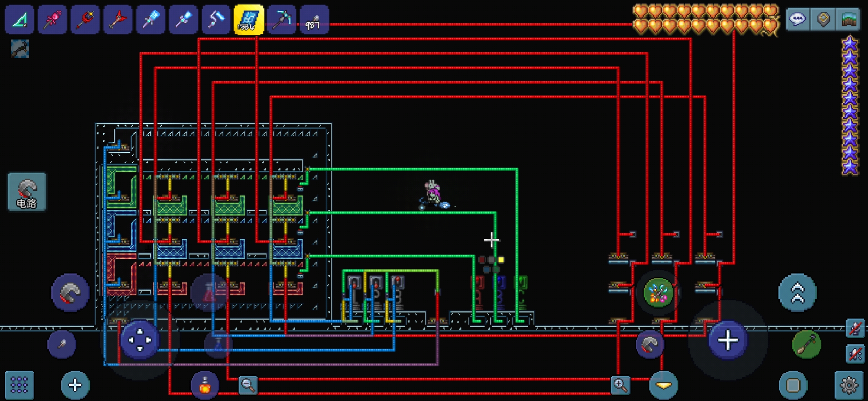868x401 pixels.
Task: Use the faded red healing potion button
Action: pyautogui.click(x=209, y=293)
